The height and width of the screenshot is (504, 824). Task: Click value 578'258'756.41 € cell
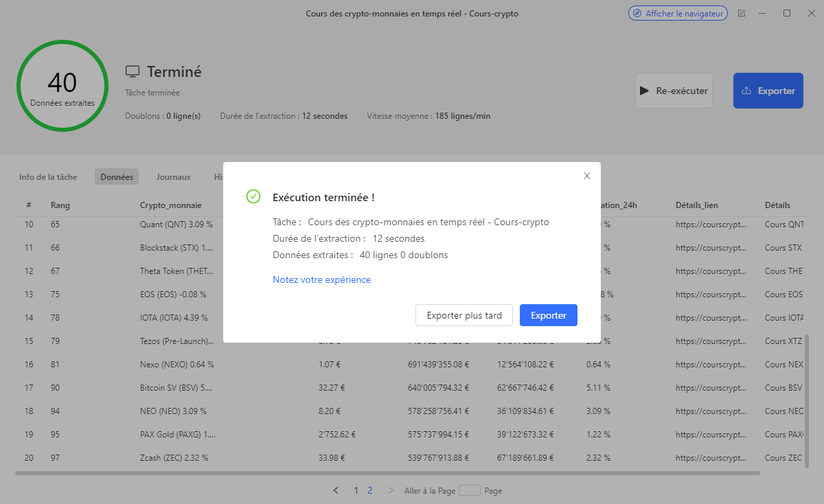click(439, 411)
